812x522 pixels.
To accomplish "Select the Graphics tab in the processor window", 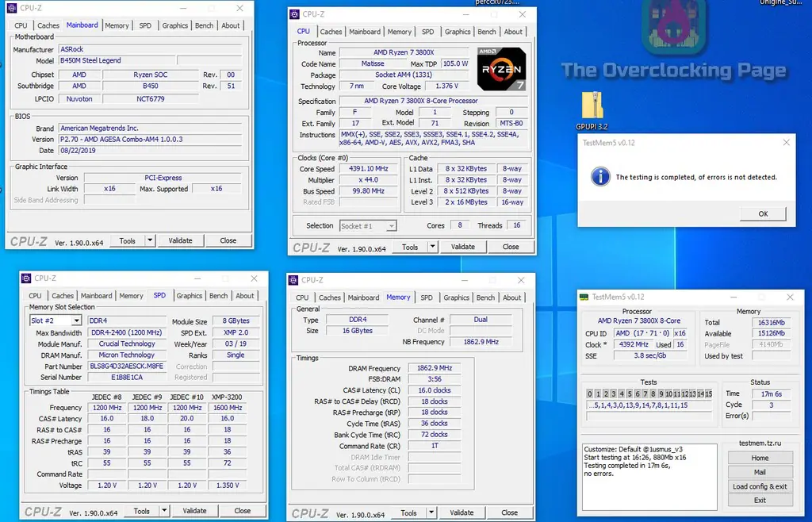I will point(458,32).
